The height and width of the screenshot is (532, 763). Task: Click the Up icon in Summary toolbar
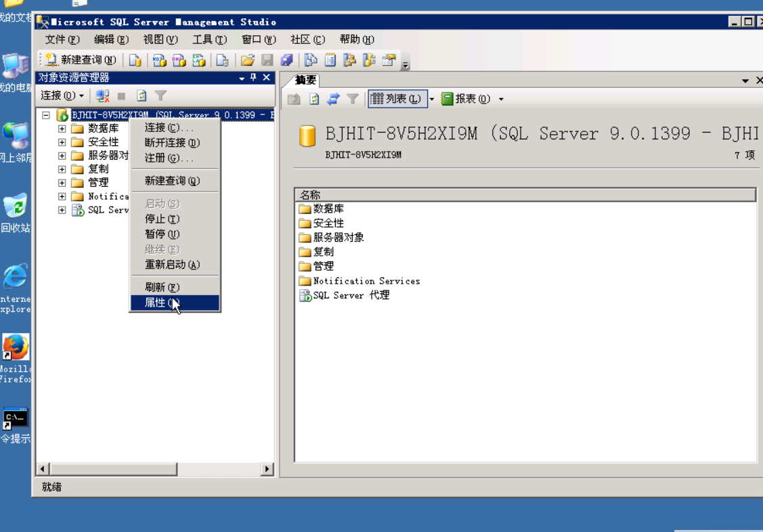pos(294,99)
